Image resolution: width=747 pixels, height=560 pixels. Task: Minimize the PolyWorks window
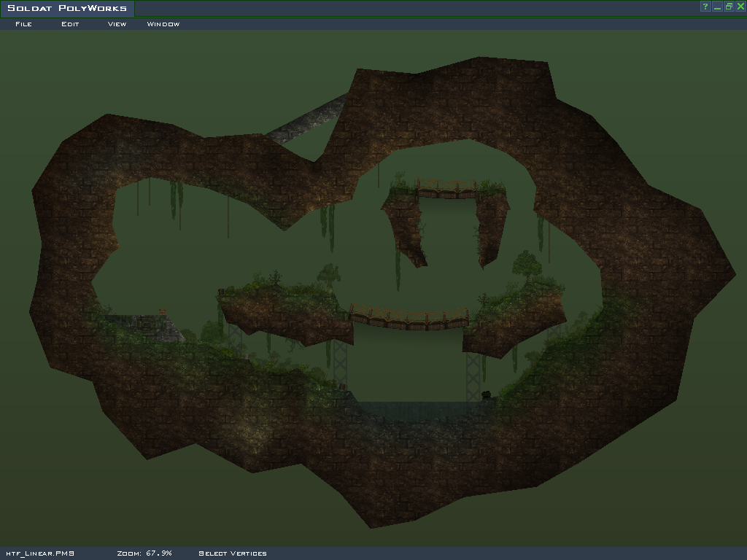717,7
